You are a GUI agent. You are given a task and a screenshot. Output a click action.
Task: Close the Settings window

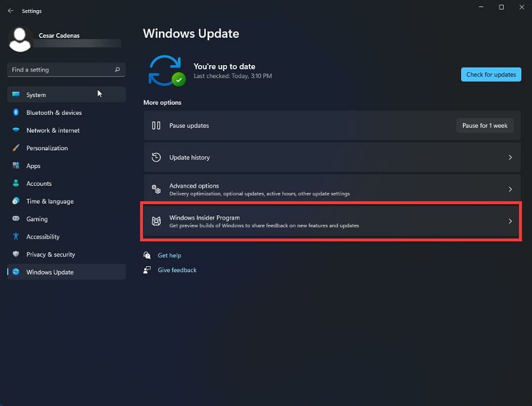click(521, 7)
